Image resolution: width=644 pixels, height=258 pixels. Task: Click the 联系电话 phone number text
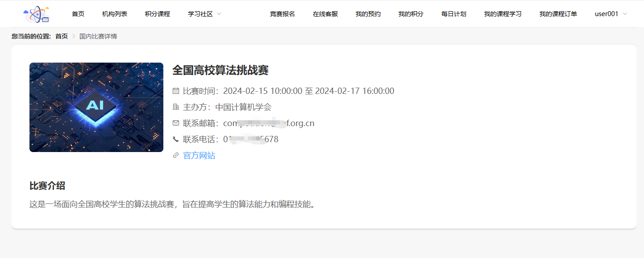point(251,140)
